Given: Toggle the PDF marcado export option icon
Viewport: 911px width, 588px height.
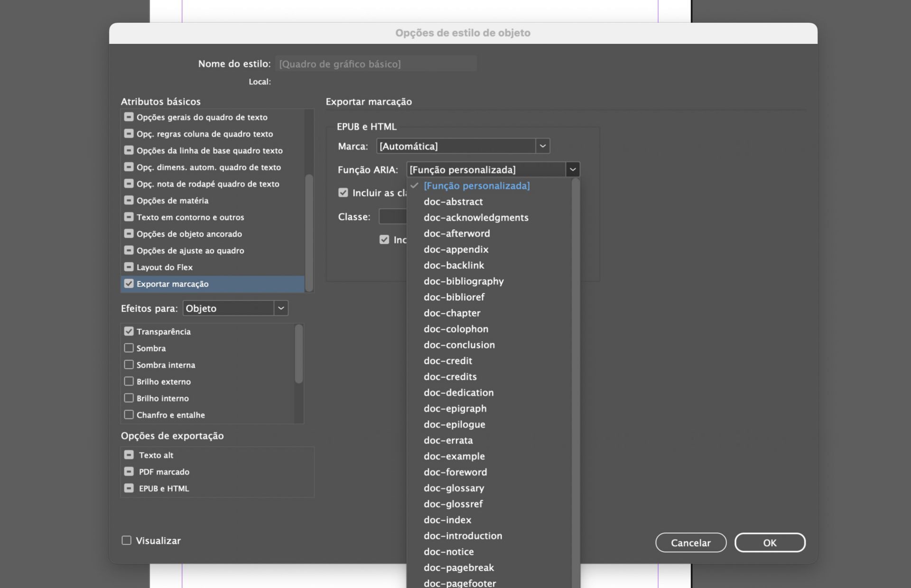Looking at the screenshot, I should [x=129, y=471].
